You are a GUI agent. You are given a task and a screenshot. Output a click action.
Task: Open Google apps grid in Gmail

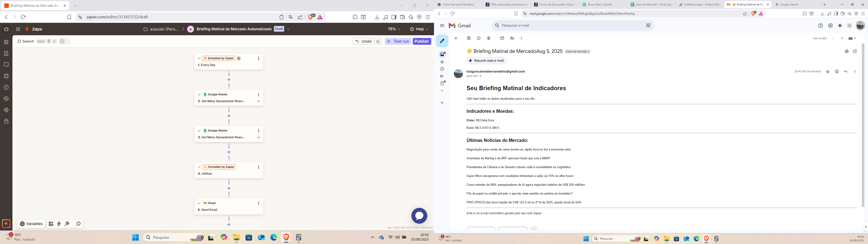pyautogui.click(x=849, y=26)
